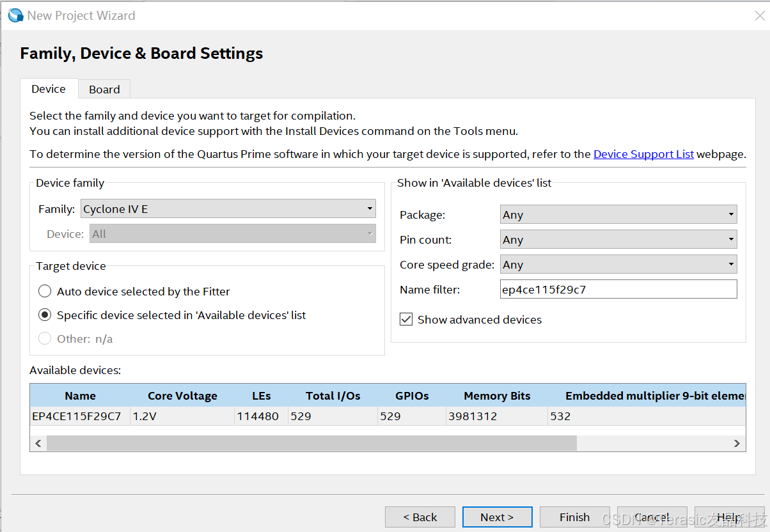Close the New Project Wizard window

click(760, 16)
